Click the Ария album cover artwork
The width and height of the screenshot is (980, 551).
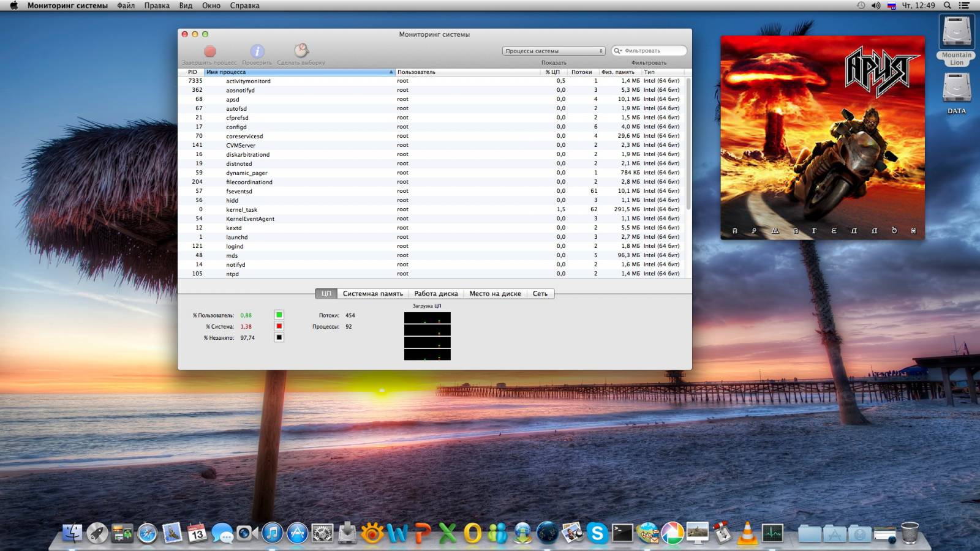(x=823, y=138)
